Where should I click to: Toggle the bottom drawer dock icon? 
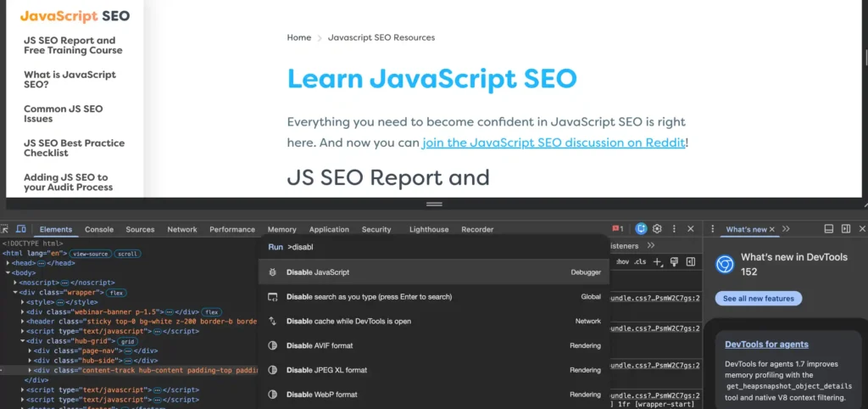coord(829,228)
